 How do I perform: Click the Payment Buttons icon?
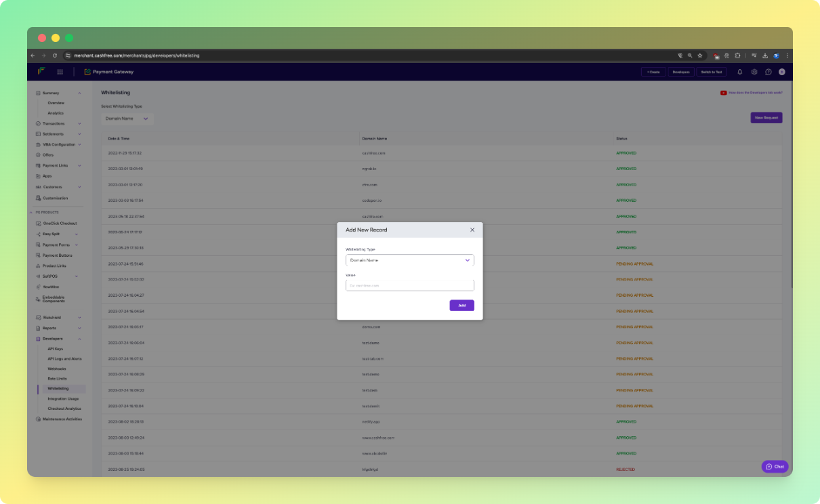click(38, 255)
